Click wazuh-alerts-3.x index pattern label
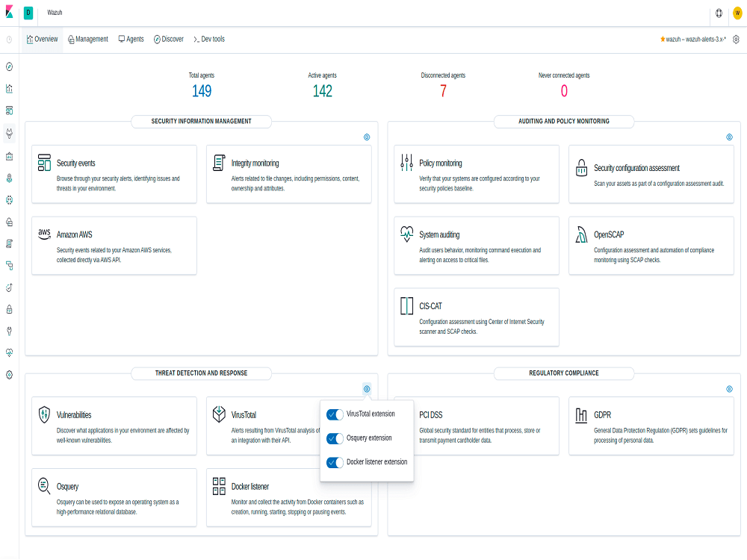Screen dimensions: 747x560 696,40
